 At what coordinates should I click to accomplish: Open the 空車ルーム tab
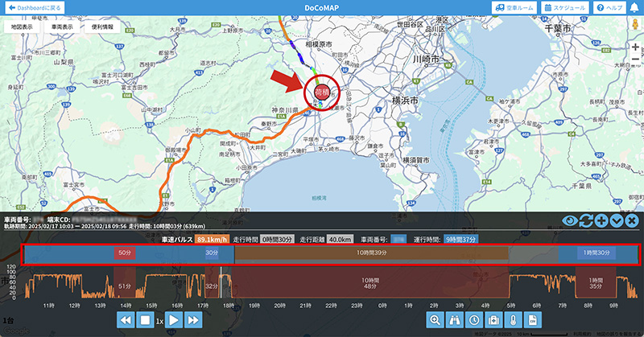pos(512,7)
